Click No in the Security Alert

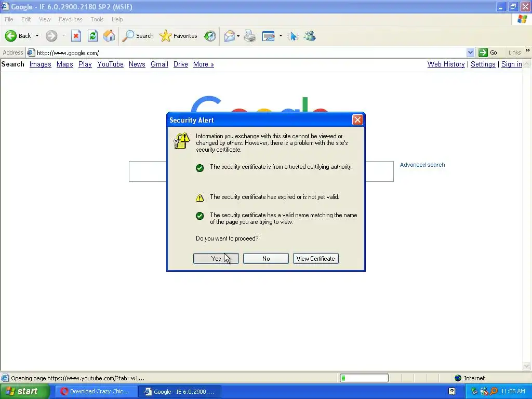[x=266, y=259]
